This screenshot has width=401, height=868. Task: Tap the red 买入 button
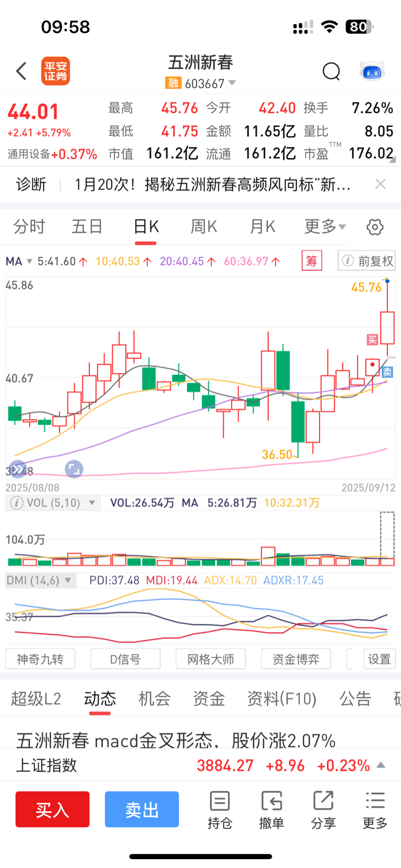pyautogui.click(x=52, y=809)
